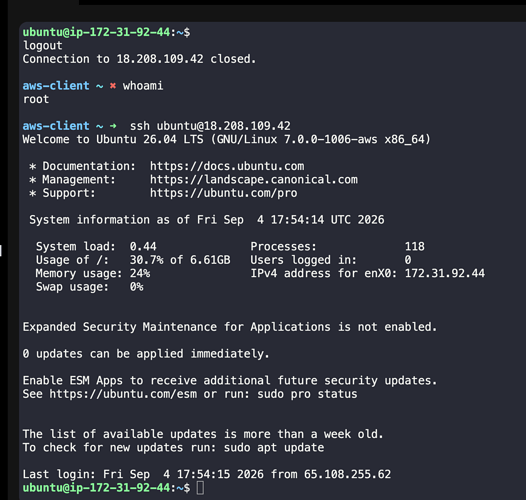Open the https://ubuntu.com/pro support link
This screenshot has width=526, height=500.
224,193
